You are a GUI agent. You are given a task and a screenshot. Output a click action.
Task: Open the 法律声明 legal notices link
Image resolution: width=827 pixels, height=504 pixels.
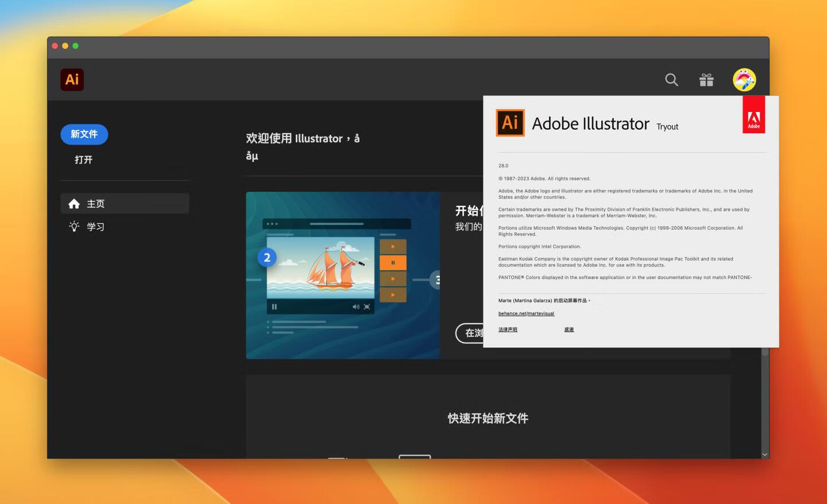pos(508,329)
